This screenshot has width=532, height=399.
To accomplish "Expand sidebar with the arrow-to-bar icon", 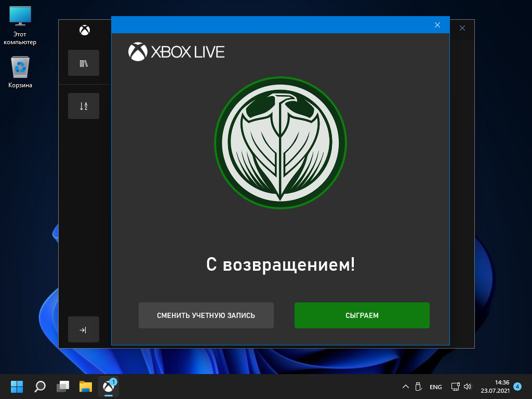I will coord(84,329).
